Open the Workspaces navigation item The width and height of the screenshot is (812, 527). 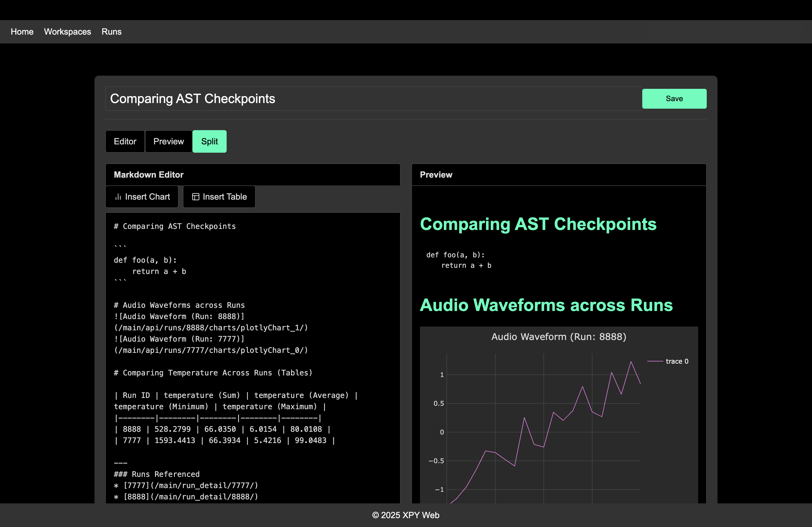coord(68,32)
